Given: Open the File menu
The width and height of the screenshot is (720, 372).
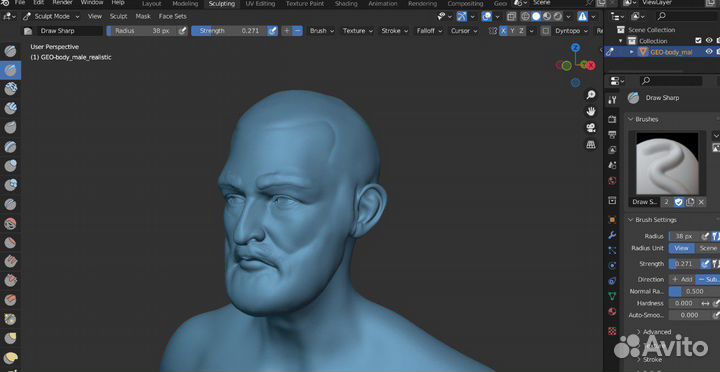Looking at the screenshot, I should (20, 3).
